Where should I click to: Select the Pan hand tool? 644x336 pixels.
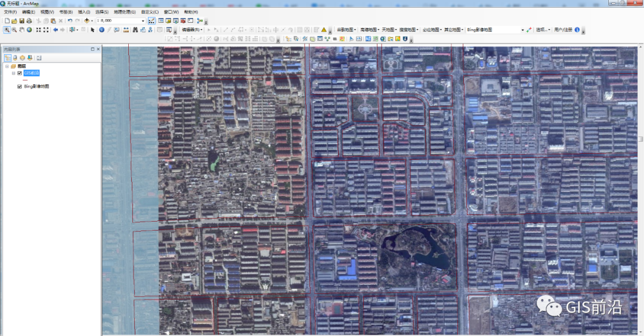[22, 30]
